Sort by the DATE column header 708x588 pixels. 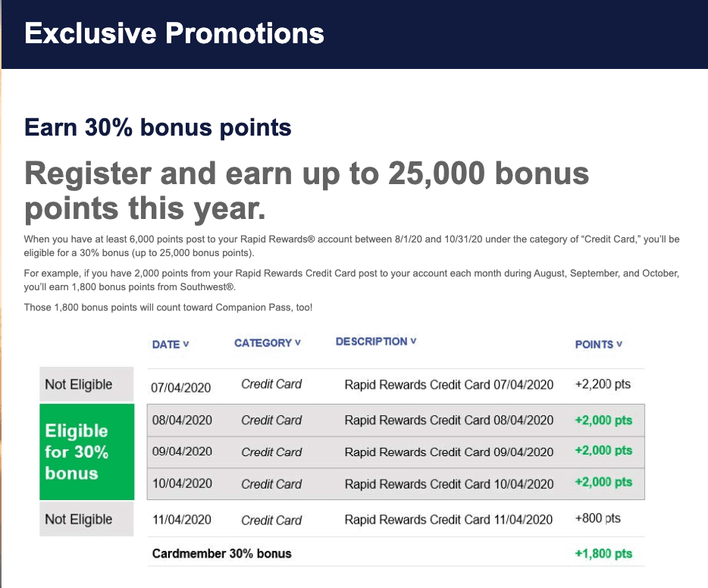pyautogui.click(x=171, y=344)
